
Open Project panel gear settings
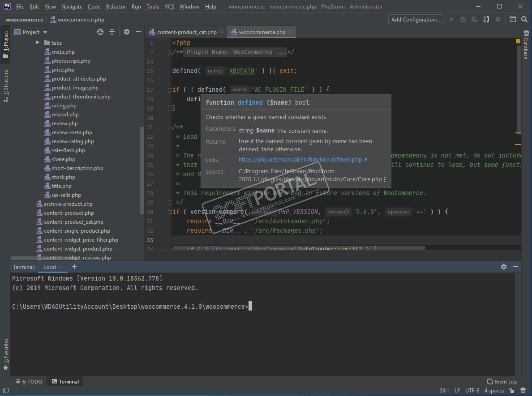(127, 32)
